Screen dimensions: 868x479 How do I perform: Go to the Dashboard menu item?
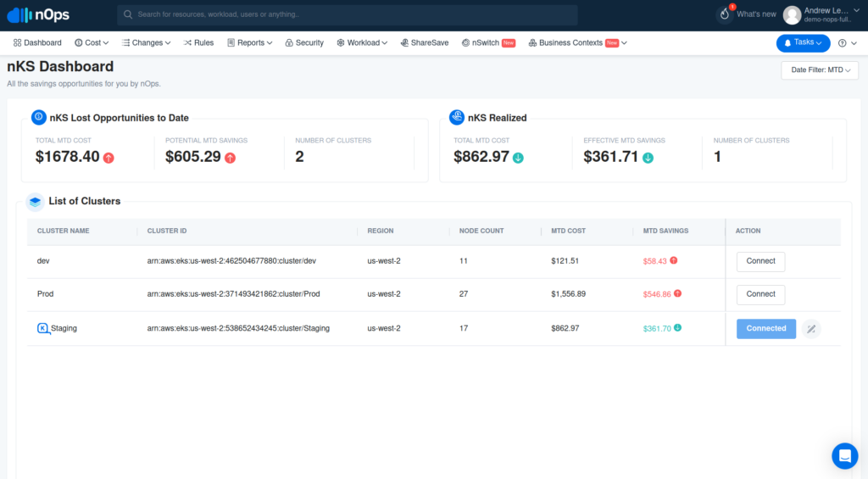click(37, 42)
